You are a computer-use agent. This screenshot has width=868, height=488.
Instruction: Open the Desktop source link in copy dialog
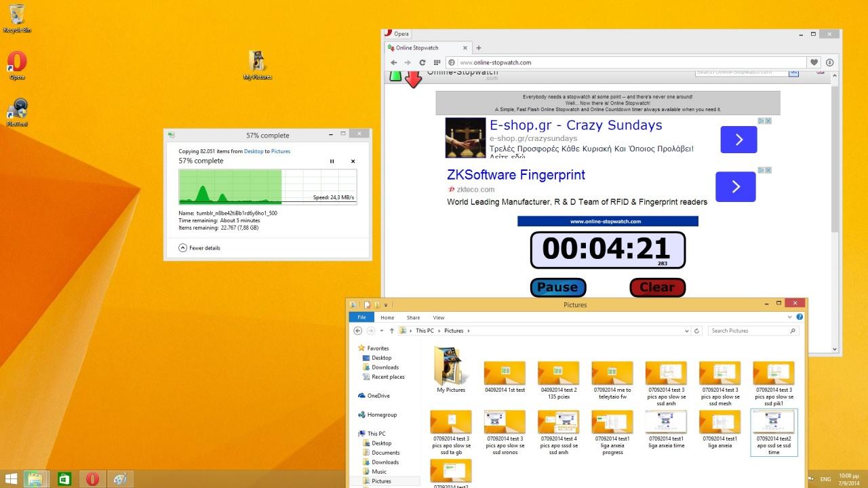(254, 151)
